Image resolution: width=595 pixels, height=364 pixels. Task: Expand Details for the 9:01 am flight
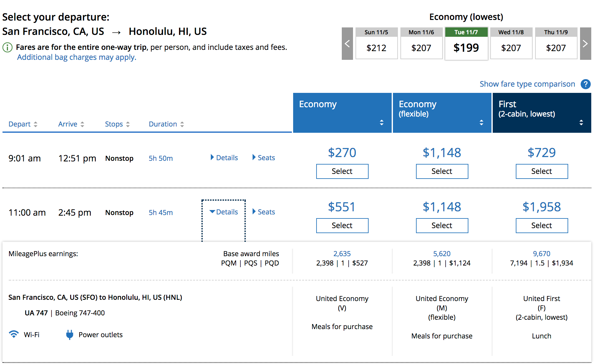click(224, 158)
